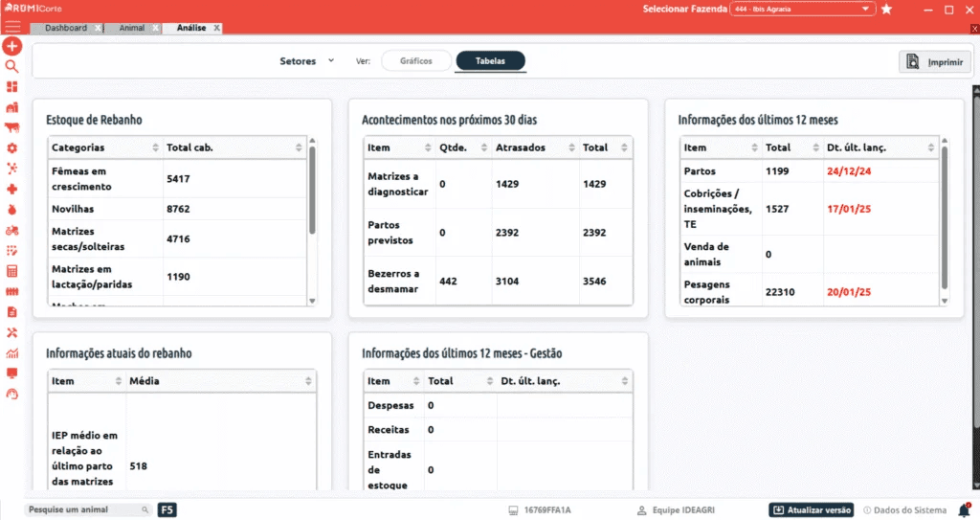Viewport: 980px width, 520px height.
Task: Click the Imprimir button
Action: click(935, 61)
